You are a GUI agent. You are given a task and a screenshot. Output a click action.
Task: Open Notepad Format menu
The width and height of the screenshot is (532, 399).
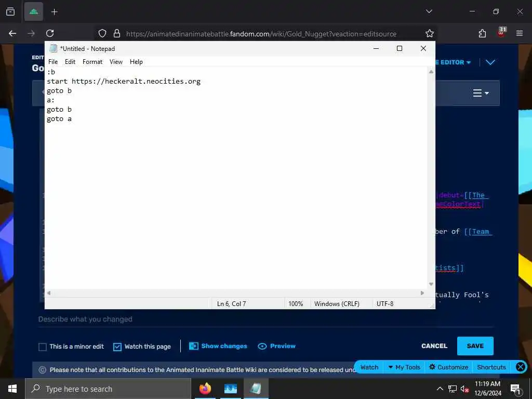click(x=92, y=62)
